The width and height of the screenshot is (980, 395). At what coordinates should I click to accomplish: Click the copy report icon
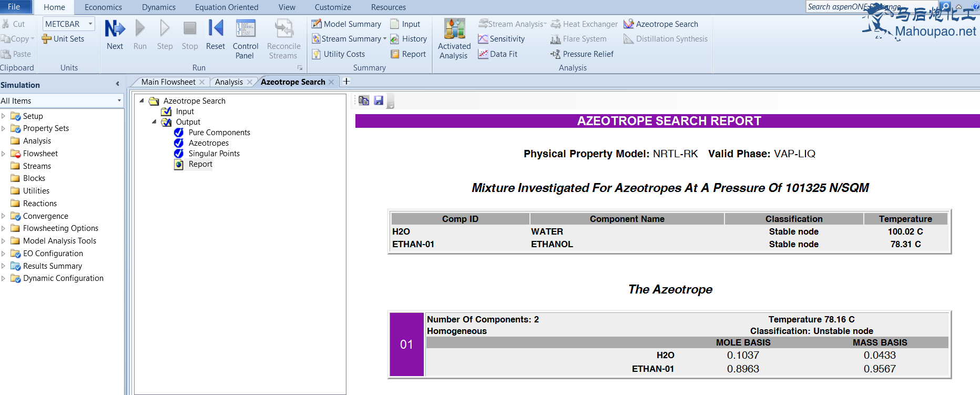[x=364, y=100]
